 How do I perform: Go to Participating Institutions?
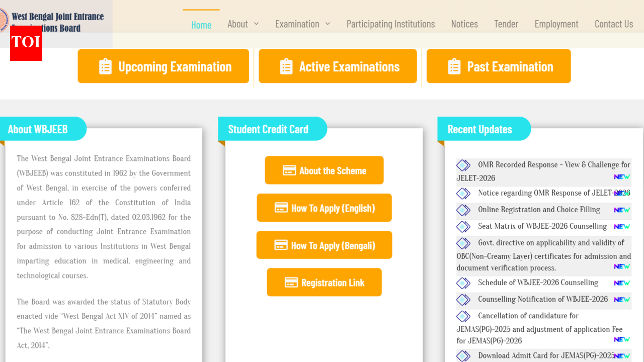point(390,24)
